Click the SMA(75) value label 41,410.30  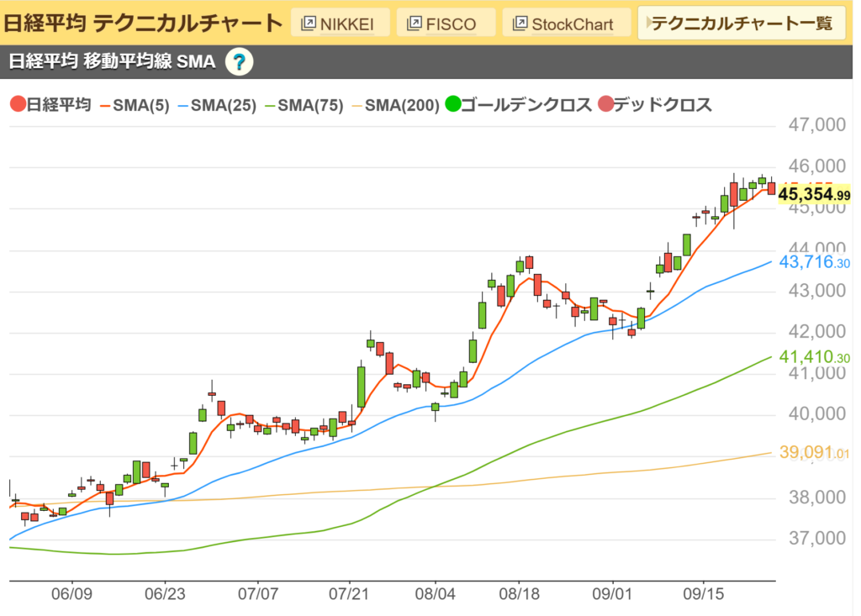click(x=814, y=357)
